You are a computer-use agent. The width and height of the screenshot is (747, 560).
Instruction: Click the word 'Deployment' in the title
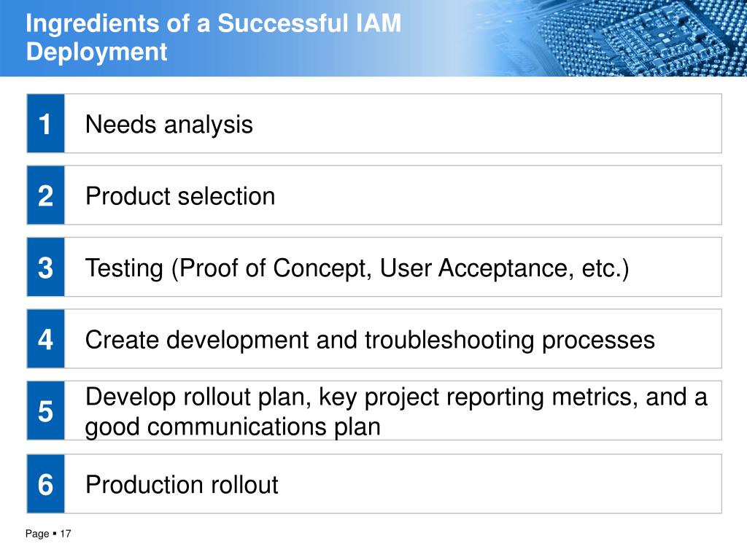pyautogui.click(x=96, y=52)
